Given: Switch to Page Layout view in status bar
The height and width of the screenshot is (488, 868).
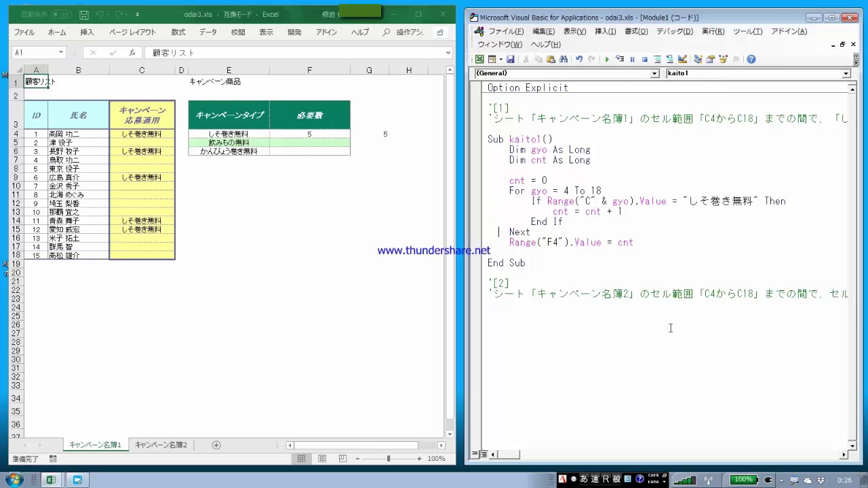Looking at the screenshot, I should coord(322,459).
